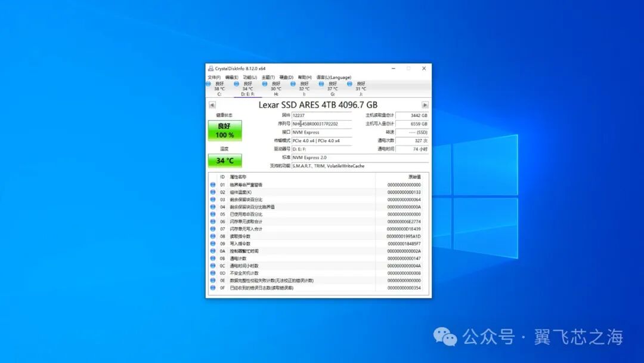The image size is (644, 363).
Task: Click transfer mode field PCIe 4.0 x4
Action: (x=321, y=140)
